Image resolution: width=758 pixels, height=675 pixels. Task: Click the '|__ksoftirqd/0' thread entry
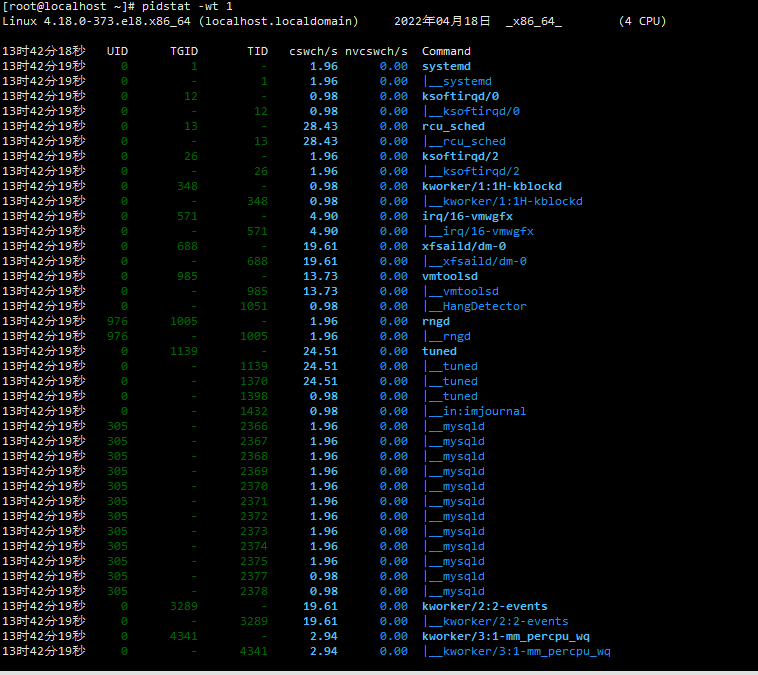[471, 111]
